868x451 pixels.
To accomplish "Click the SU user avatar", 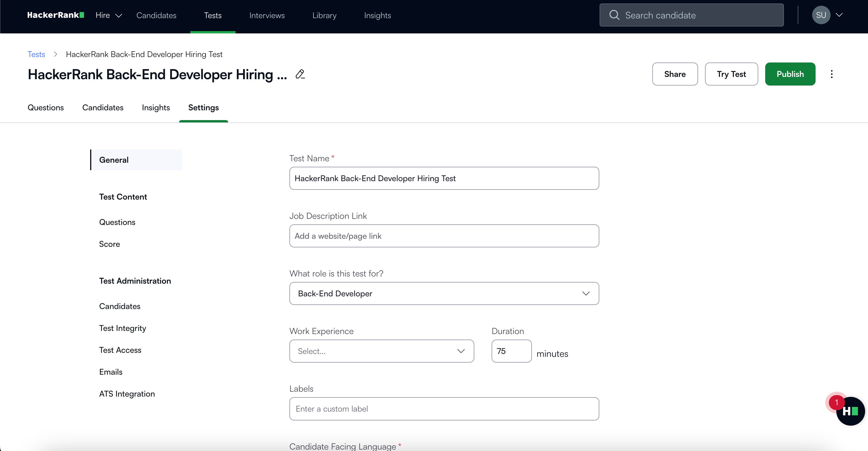I will click(821, 15).
